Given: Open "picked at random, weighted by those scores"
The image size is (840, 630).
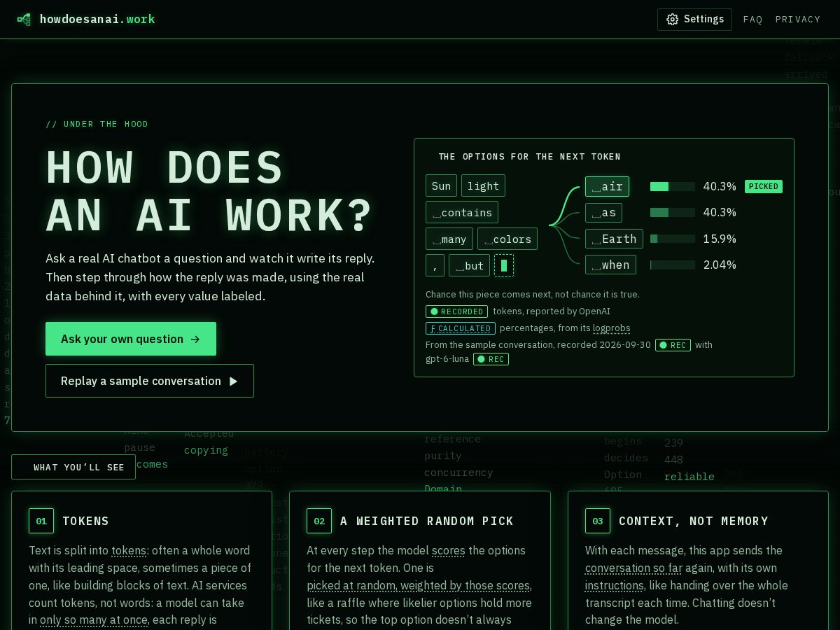Looking at the screenshot, I should pyautogui.click(x=419, y=586).
